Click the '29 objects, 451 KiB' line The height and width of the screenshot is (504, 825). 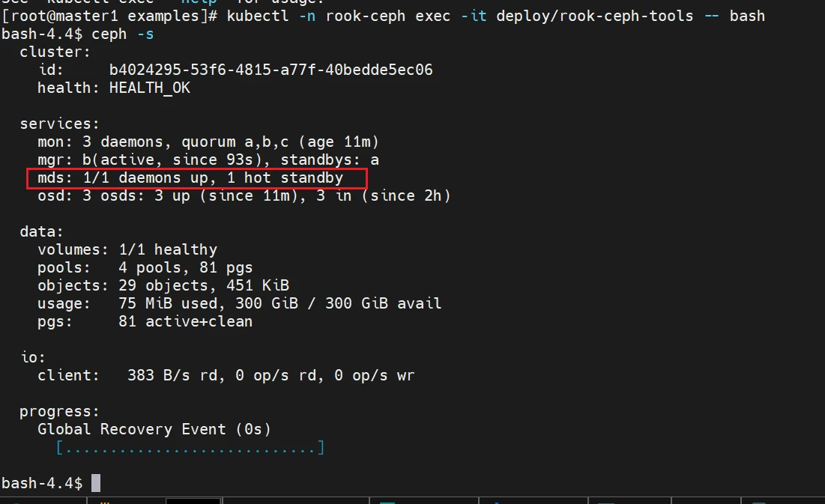click(x=203, y=285)
